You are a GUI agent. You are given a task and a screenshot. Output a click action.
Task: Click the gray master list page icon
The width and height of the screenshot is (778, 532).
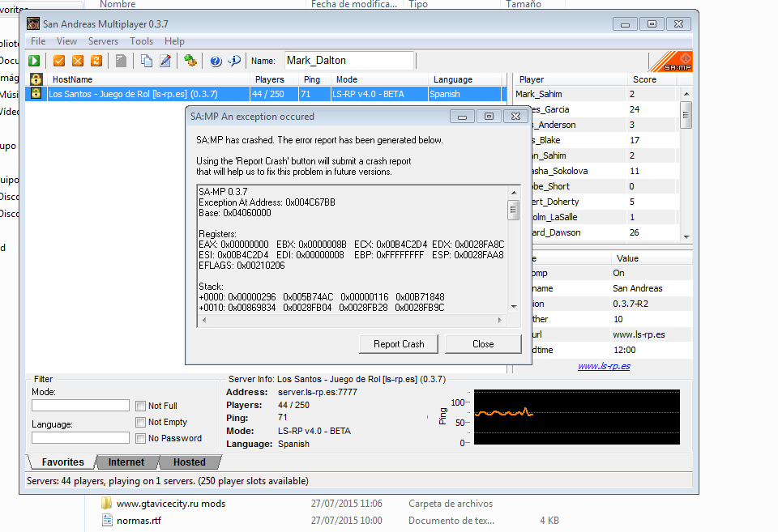point(121,61)
